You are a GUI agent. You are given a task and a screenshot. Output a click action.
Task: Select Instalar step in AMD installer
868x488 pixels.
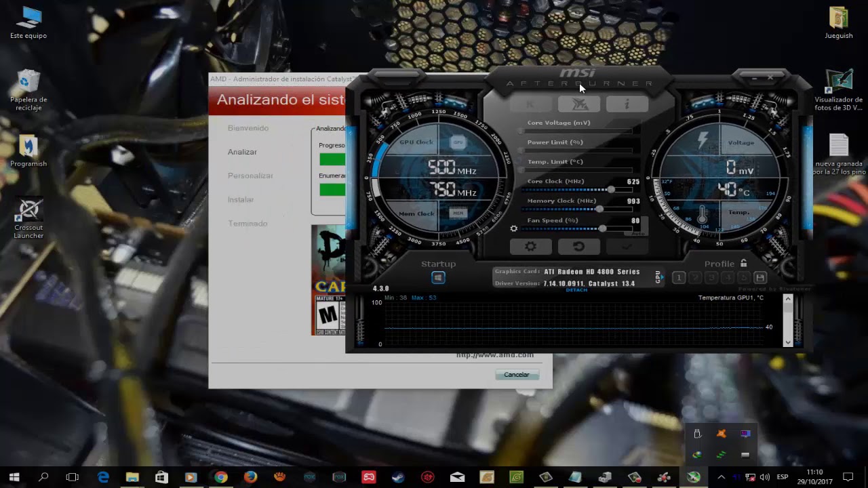coord(241,199)
